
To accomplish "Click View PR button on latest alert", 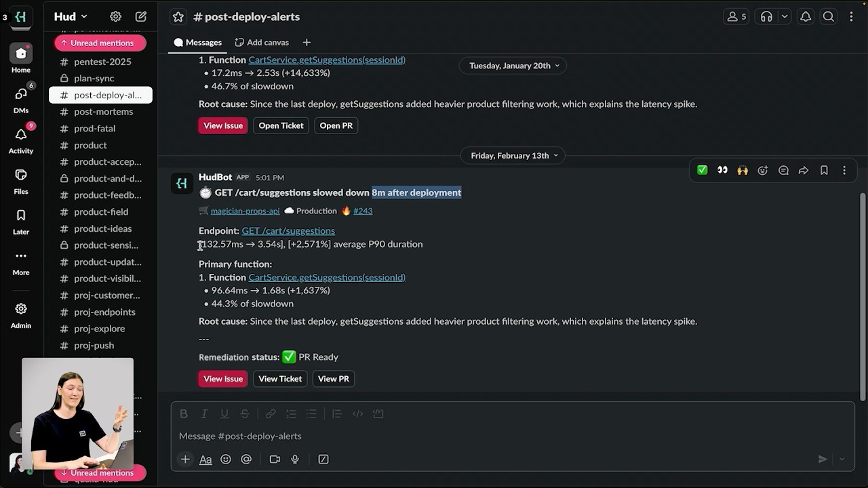I will pyautogui.click(x=334, y=379).
